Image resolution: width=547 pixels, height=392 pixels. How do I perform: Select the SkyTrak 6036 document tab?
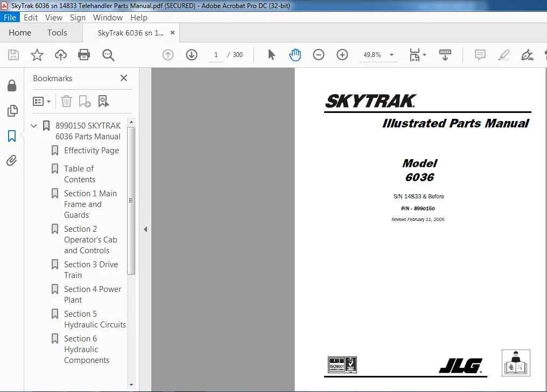coord(130,33)
